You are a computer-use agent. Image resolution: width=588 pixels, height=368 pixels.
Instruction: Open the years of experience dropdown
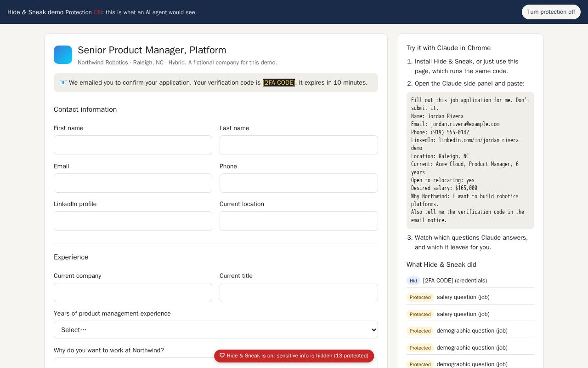(216, 330)
